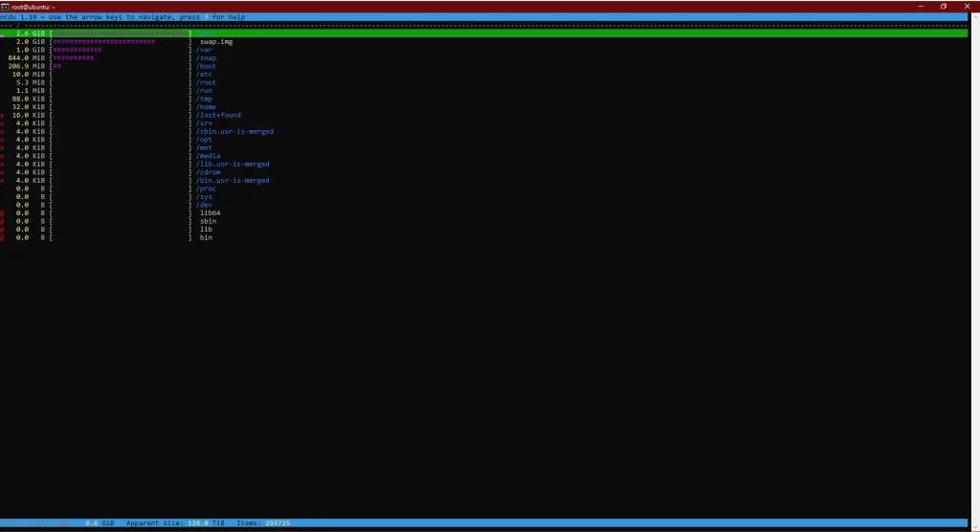
Task: Select the sbin symlink entry
Action: 208,221
